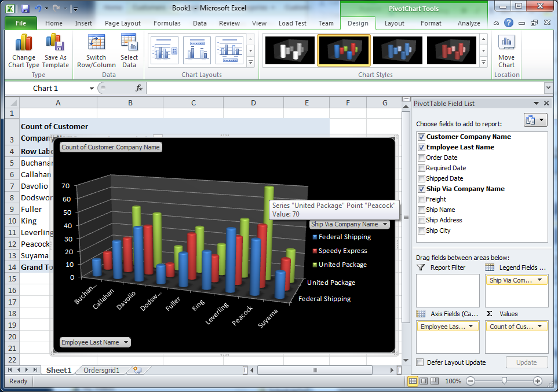
Task: Select the all-red chart style thumbnail
Action: pyautogui.click(x=451, y=50)
